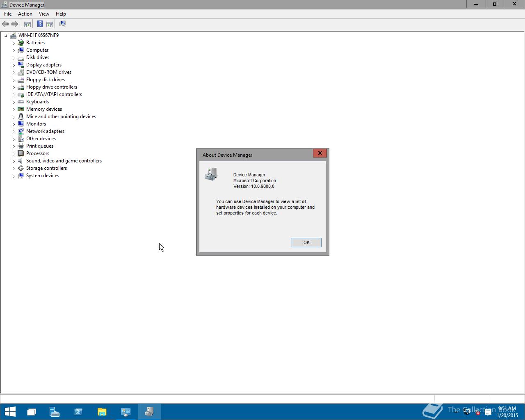The width and height of the screenshot is (525, 420).
Task: Click the Batteries category icon
Action: click(21, 43)
